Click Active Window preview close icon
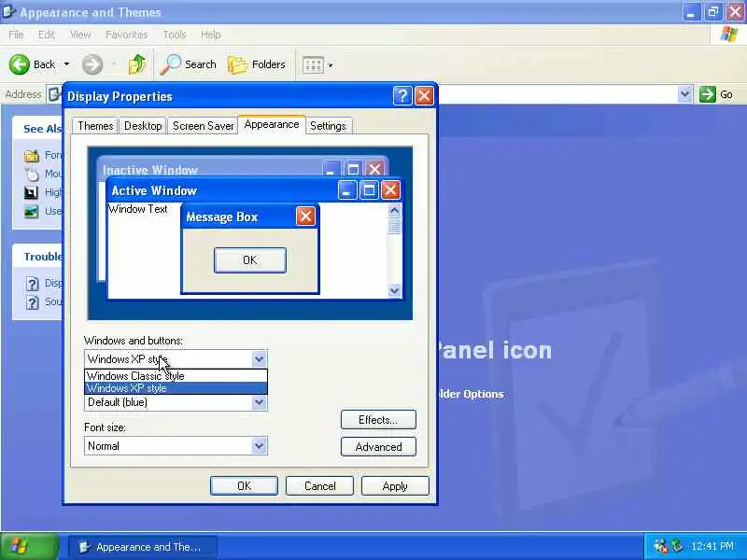 [390, 190]
